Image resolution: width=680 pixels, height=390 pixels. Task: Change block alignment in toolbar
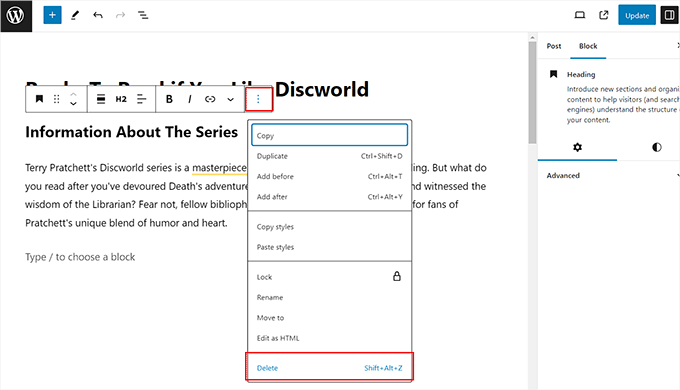[101, 99]
